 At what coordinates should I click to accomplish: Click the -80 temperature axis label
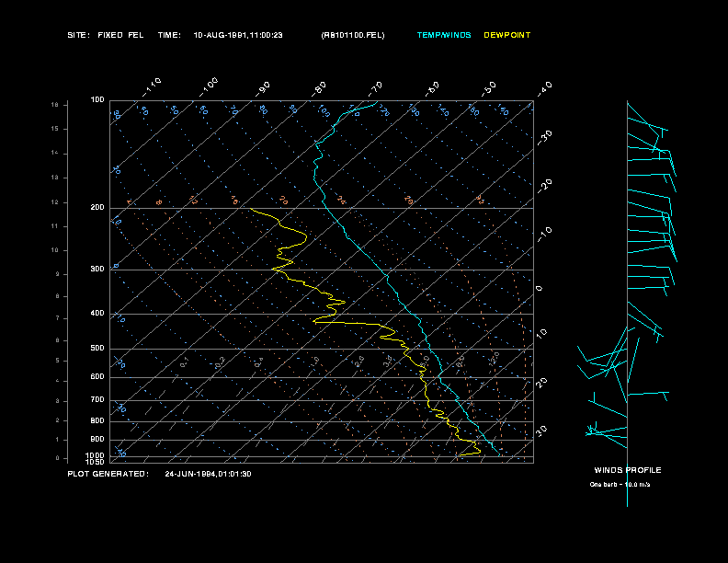318,89
